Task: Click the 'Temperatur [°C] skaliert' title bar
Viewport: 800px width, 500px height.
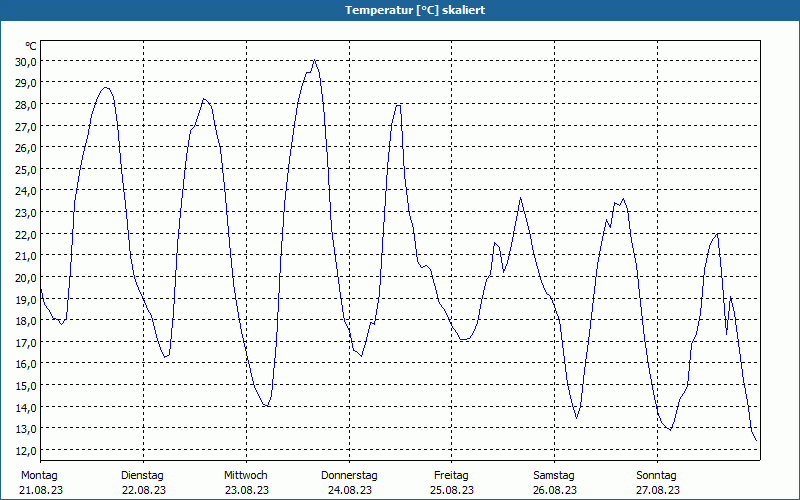Action: [x=400, y=10]
